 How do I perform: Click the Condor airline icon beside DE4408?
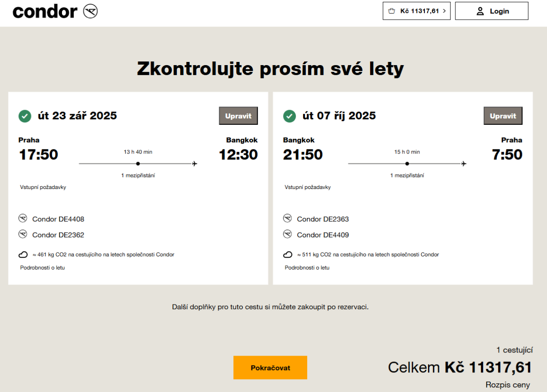(x=23, y=219)
